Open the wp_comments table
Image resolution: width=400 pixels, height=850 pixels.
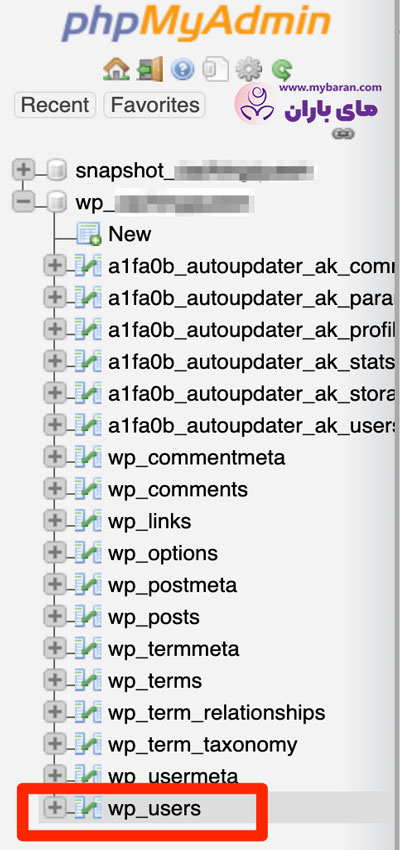tap(178, 490)
